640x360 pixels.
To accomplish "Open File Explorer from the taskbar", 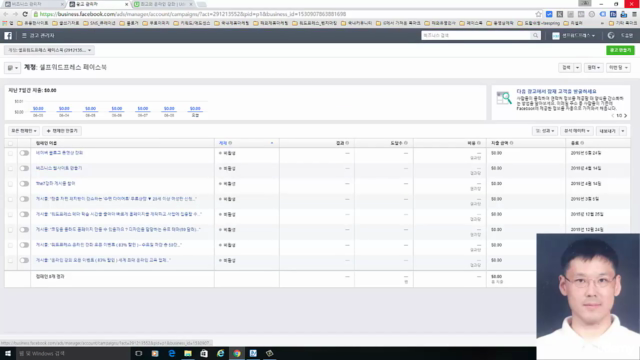I will (x=188, y=353).
